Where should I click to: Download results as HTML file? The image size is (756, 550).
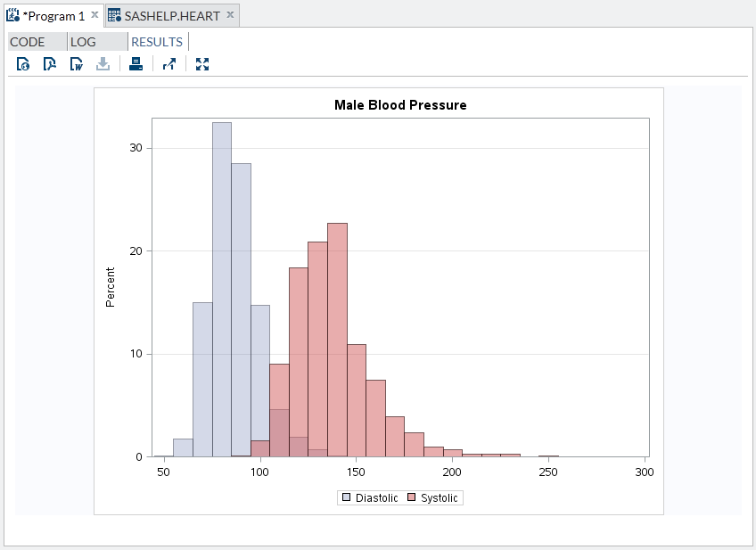click(23, 64)
